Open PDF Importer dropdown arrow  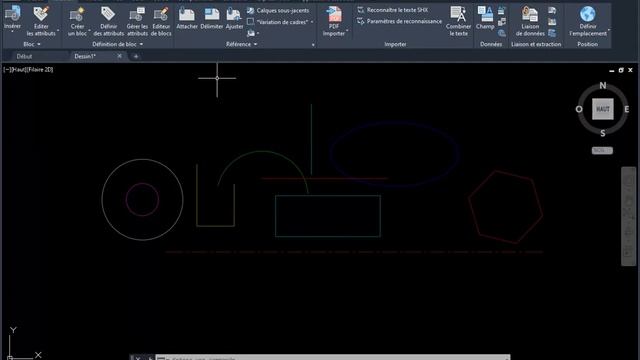347,31
